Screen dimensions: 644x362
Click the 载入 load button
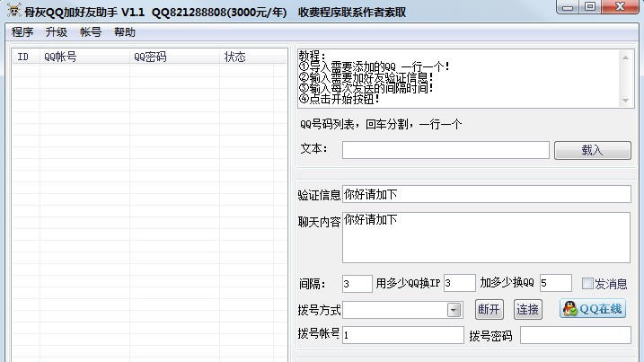[x=592, y=150]
